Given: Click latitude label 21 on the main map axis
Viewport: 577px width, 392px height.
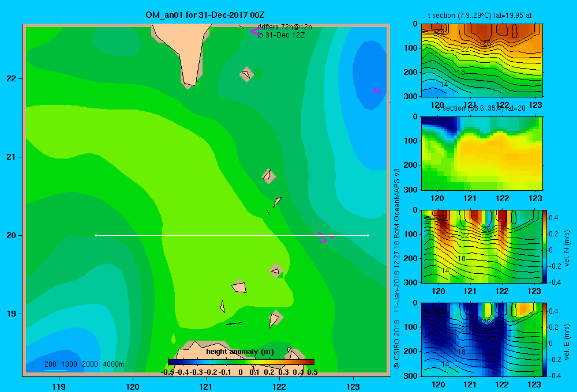Looking at the screenshot, I should (x=12, y=157).
